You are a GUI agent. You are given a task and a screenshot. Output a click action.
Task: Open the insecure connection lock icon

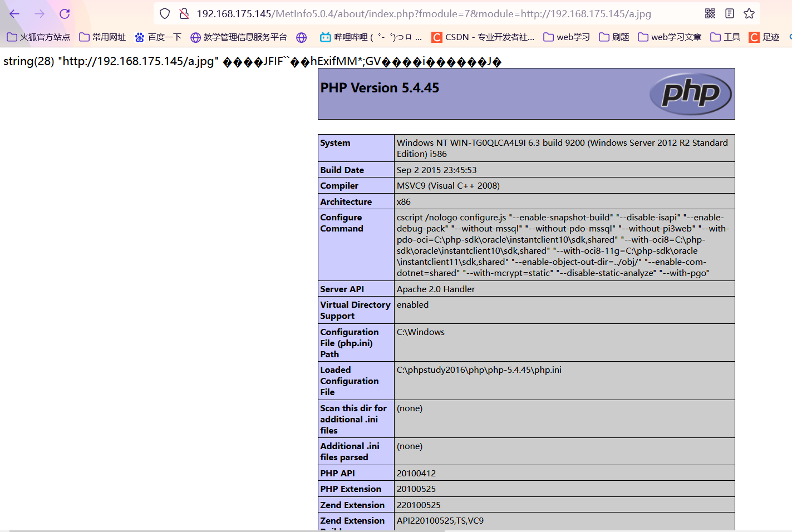click(x=184, y=14)
